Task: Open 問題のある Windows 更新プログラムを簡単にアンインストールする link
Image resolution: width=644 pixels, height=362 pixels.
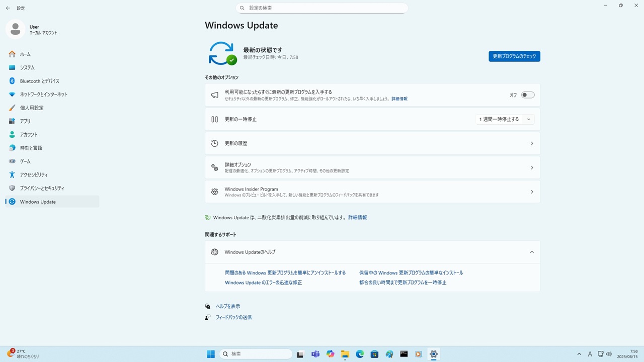Action: pyautogui.click(x=285, y=273)
